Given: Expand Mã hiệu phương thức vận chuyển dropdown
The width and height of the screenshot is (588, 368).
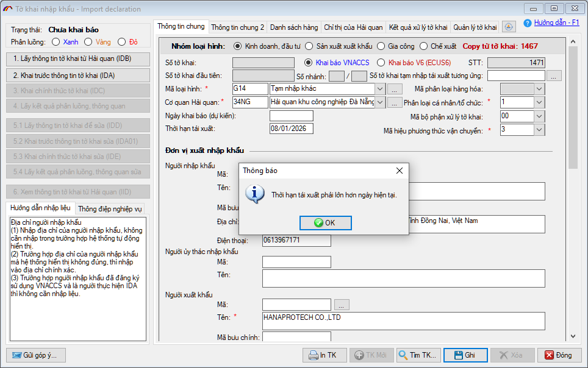Looking at the screenshot, I should click(x=539, y=130).
